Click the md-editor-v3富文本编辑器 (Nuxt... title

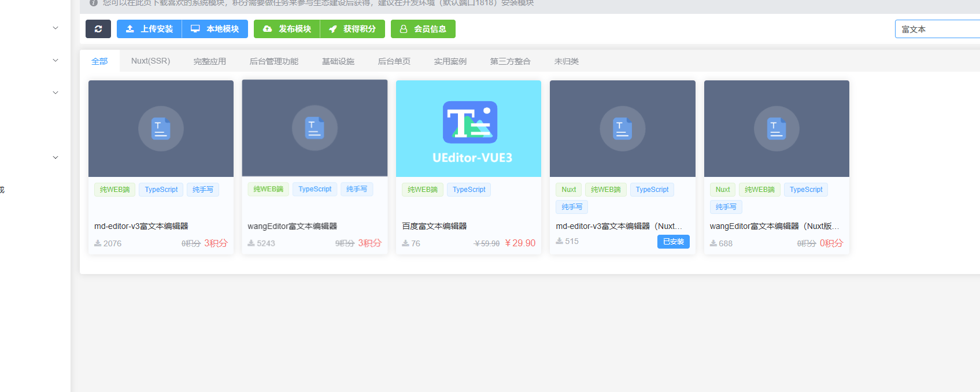coord(619,226)
